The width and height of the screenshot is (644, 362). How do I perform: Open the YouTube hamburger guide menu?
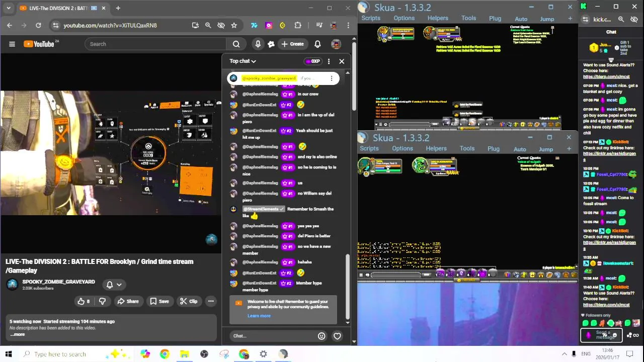tap(12, 44)
